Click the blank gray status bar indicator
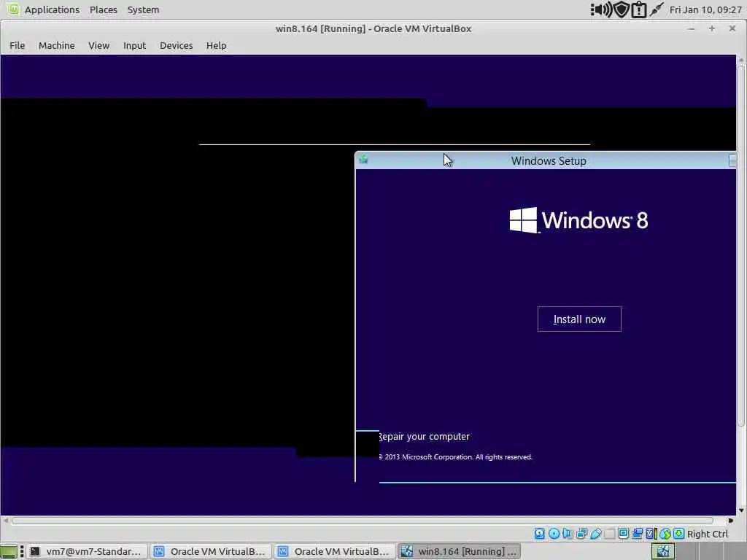Image resolution: width=747 pixels, height=560 pixels. click(x=609, y=534)
